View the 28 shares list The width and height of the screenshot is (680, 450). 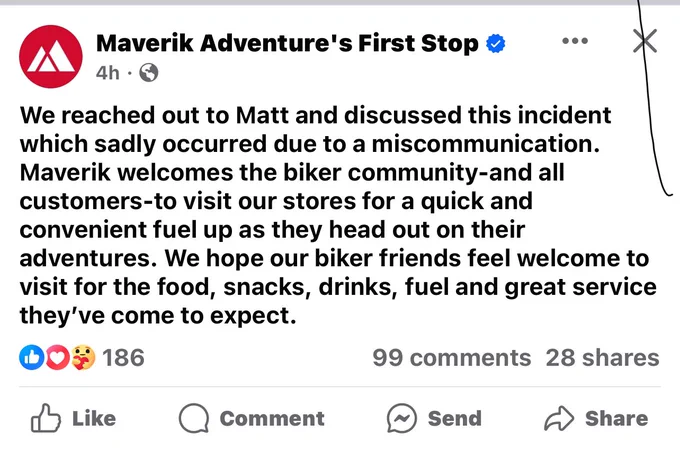click(x=602, y=358)
